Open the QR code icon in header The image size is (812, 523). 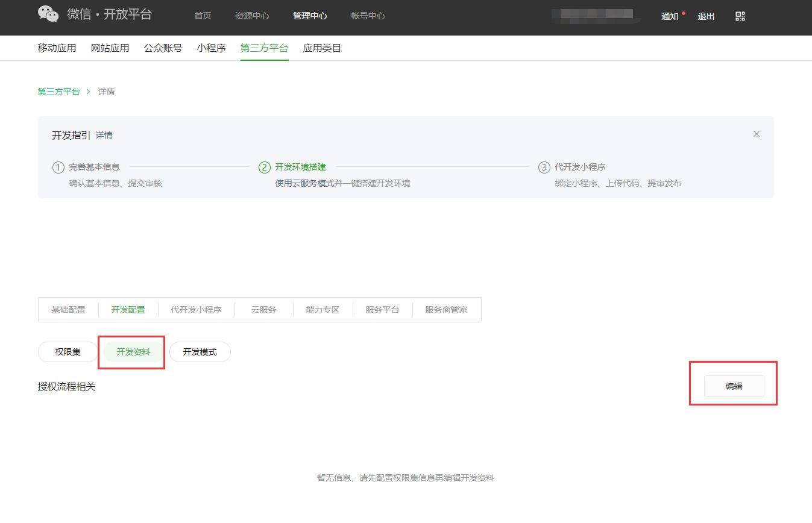pos(740,16)
